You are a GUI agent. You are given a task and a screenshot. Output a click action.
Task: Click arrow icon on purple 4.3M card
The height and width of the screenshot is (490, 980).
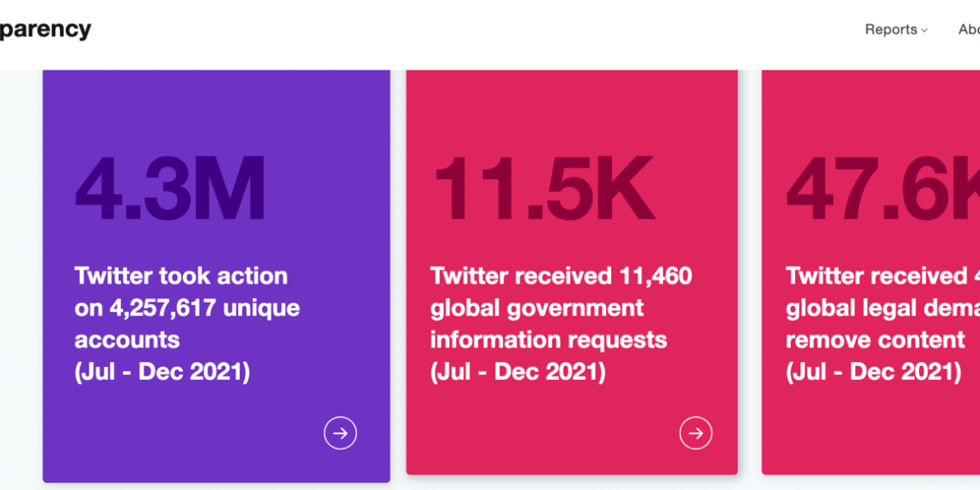(x=340, y=433)
